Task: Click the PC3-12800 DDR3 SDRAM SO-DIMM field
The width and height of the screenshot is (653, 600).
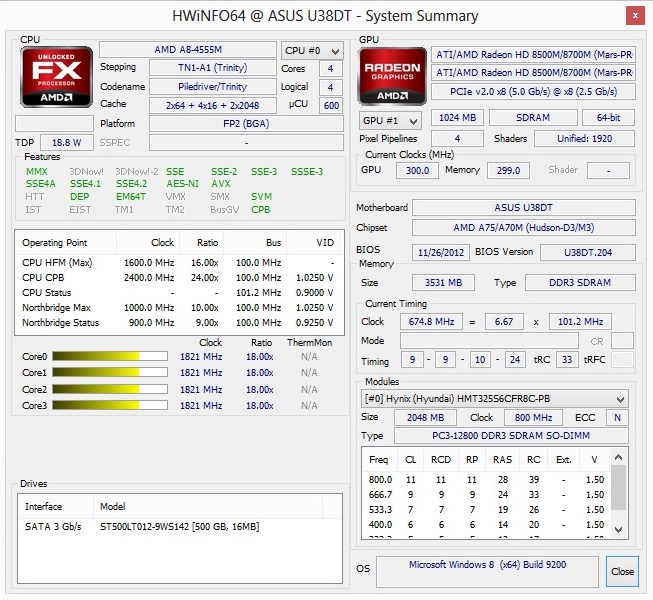Action: 511,436
